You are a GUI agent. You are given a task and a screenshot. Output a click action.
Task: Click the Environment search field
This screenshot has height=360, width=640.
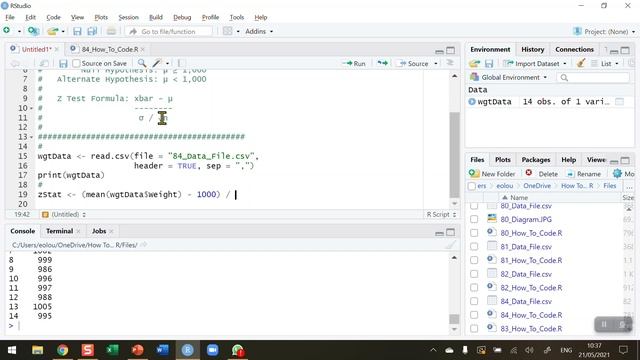[x=594, y=77]
